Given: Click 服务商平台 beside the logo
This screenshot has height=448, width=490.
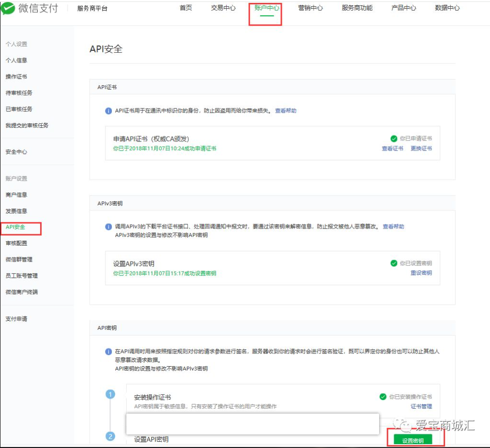Looking at the screenshot, I should point(92,8).
